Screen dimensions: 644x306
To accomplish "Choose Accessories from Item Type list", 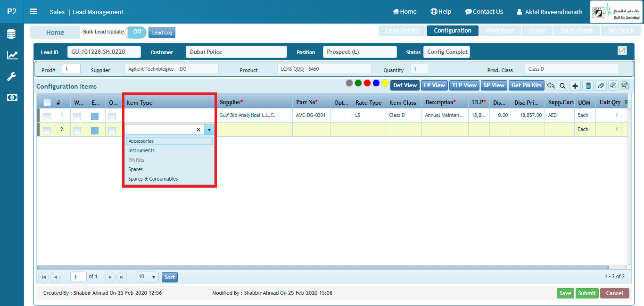I will 170,141.
